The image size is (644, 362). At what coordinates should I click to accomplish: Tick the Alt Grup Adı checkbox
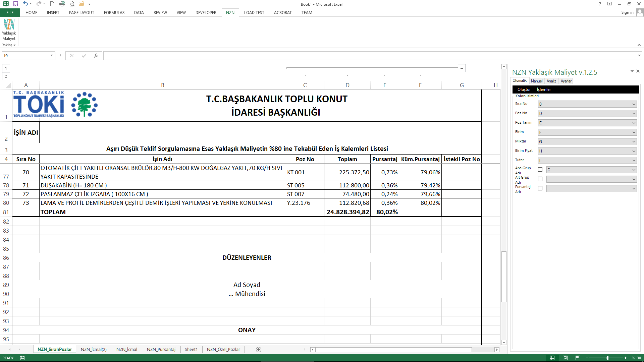[540, 179]
